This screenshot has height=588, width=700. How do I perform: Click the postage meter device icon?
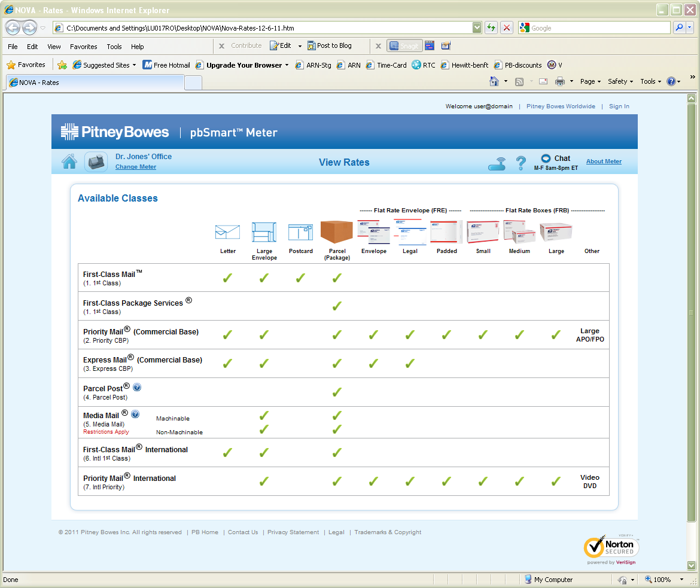coord(96,162)
